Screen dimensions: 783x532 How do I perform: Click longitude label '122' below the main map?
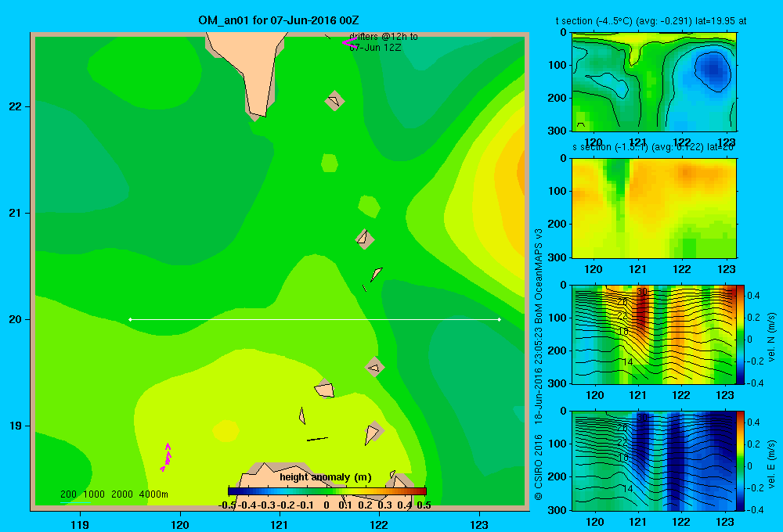(380, 524)
